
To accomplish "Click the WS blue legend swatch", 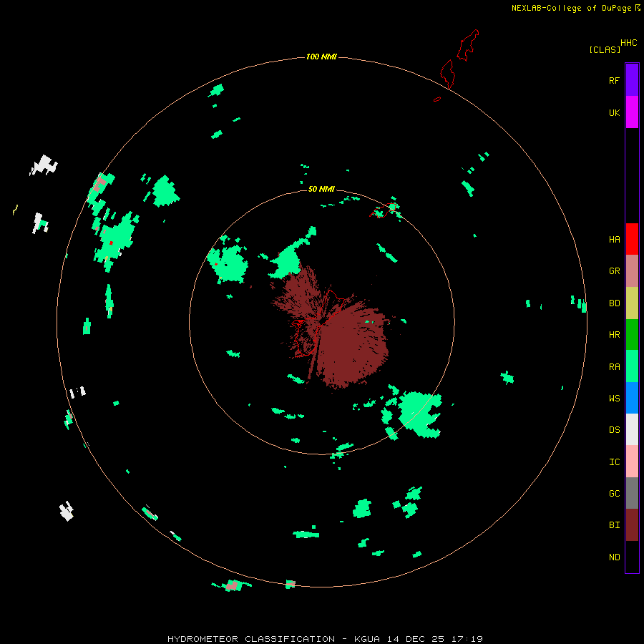I will tap(632, 398).
